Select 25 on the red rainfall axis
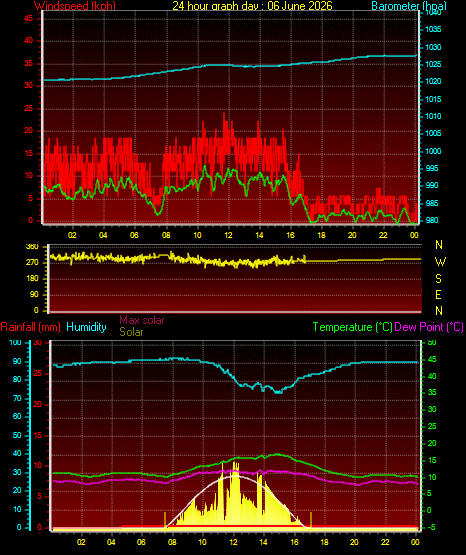This screenshot has width=466, height=555. [38, 373]
